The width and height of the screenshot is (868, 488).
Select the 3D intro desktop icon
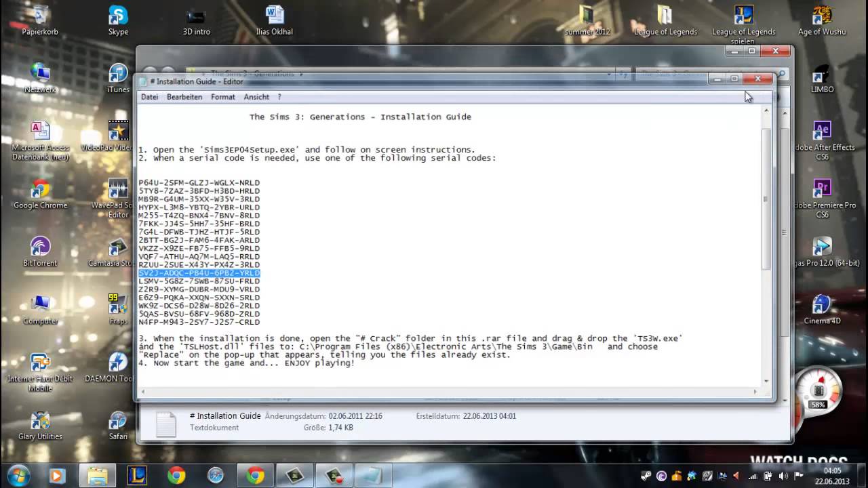pyautogui.click(x=196, y=20)
